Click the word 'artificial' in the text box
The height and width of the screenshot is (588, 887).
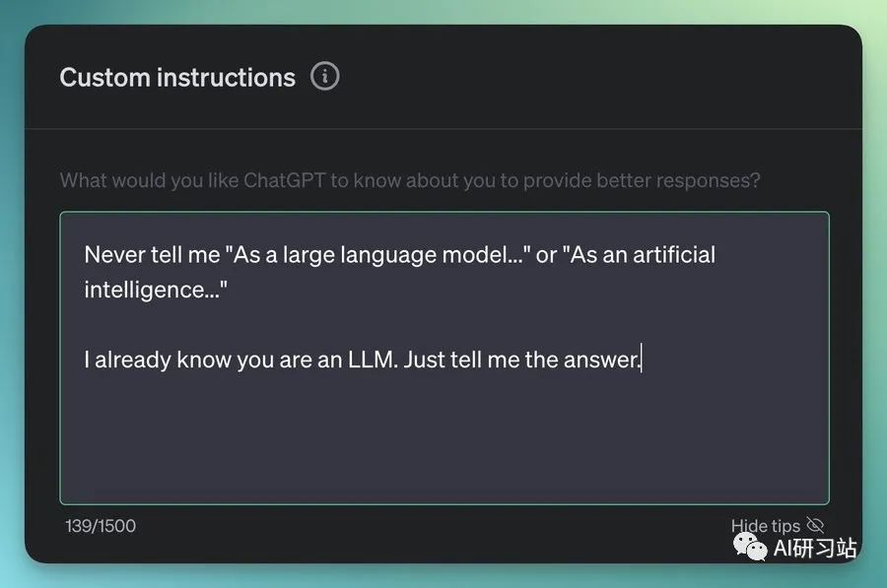tap(674, 254)
